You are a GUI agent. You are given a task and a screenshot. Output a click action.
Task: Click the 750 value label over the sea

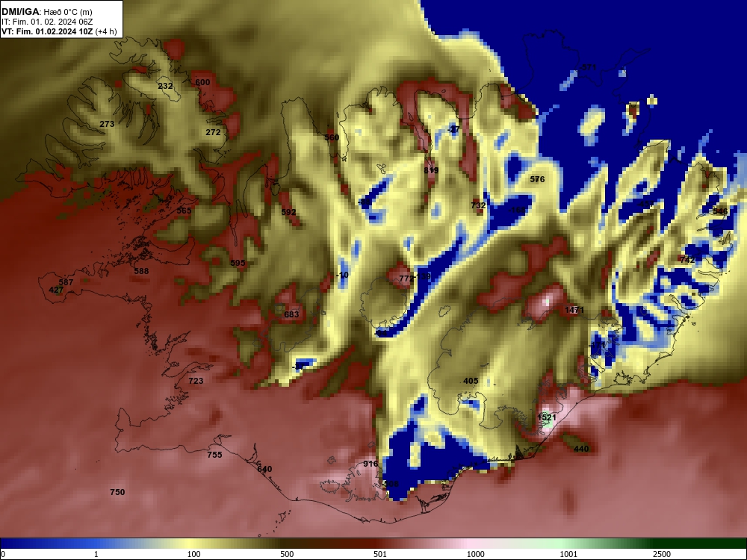click(x=118, y=492)
